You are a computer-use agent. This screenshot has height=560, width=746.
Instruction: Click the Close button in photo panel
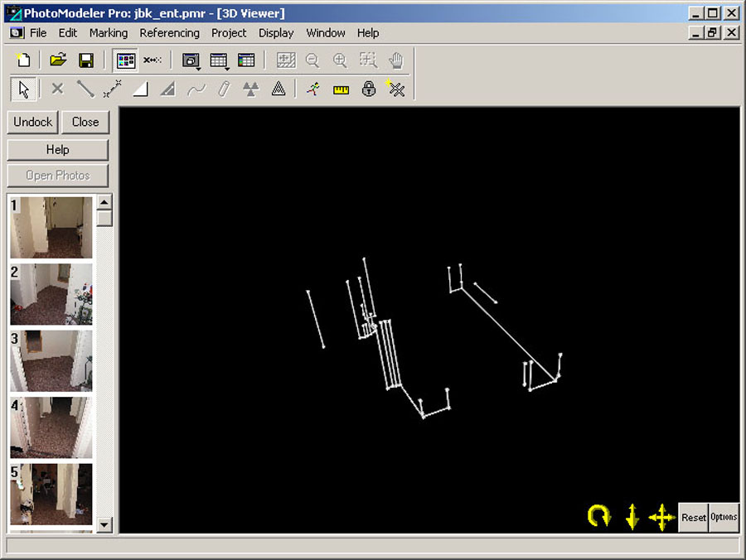(x=85, y=122)
